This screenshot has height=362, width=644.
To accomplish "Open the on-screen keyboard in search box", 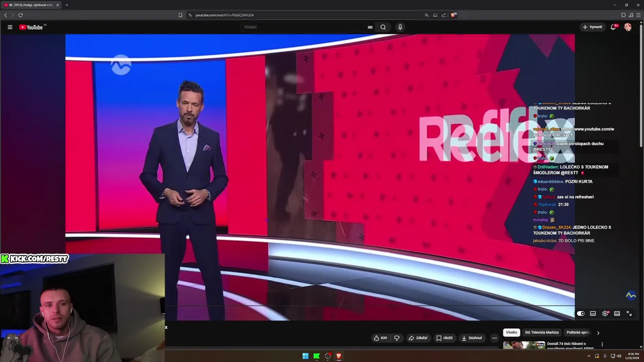I will coord(370,27).
